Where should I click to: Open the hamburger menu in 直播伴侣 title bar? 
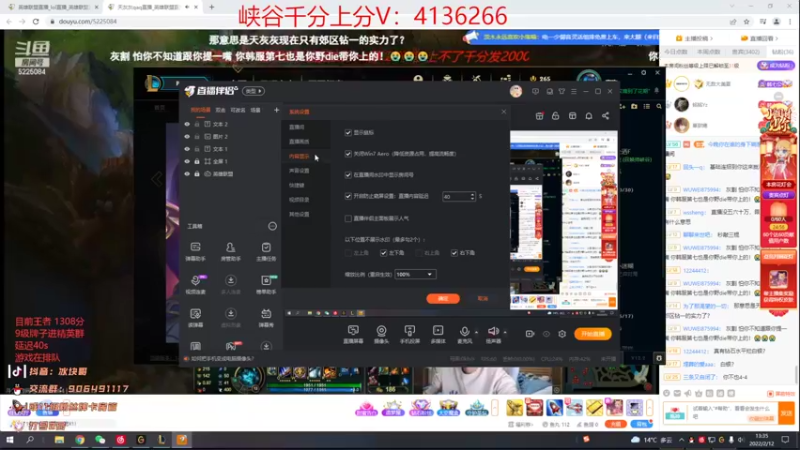click(574, 91)
